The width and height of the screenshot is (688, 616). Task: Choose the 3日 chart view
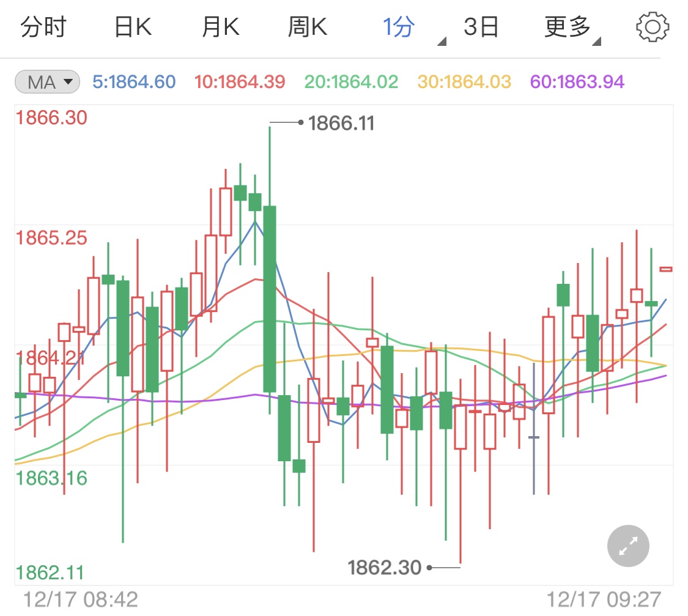(x=481, y=27)
